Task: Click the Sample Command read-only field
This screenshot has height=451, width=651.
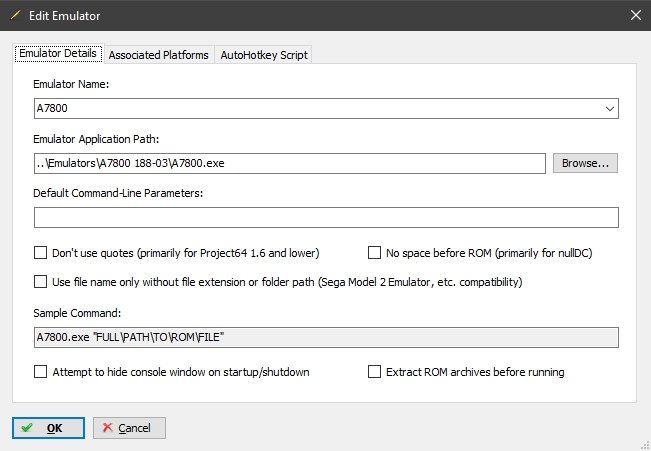Action: pos(326,337)
